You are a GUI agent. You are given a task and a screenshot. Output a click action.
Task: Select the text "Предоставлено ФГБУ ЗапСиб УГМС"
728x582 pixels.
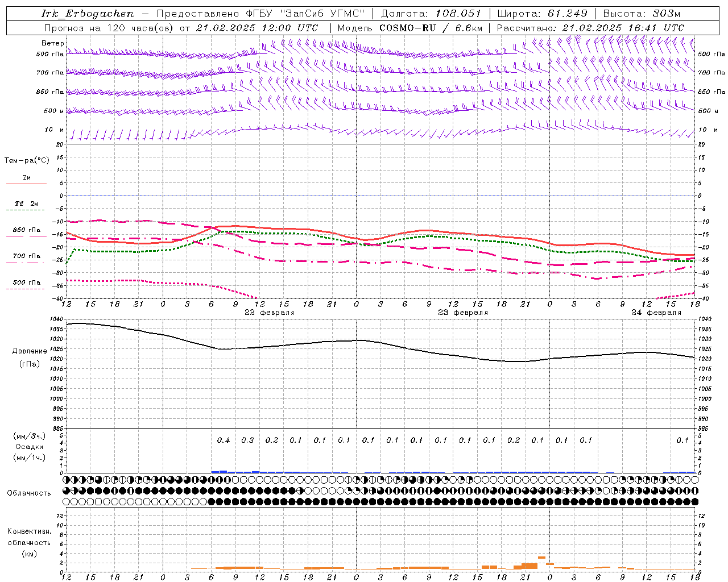click(x=260, y=14)
